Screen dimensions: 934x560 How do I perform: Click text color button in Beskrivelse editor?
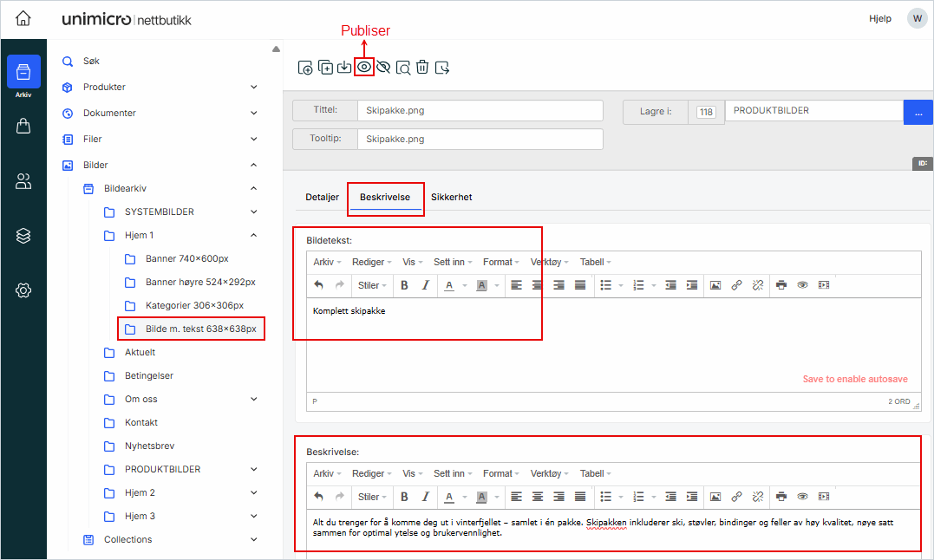[x=449, y=497]
